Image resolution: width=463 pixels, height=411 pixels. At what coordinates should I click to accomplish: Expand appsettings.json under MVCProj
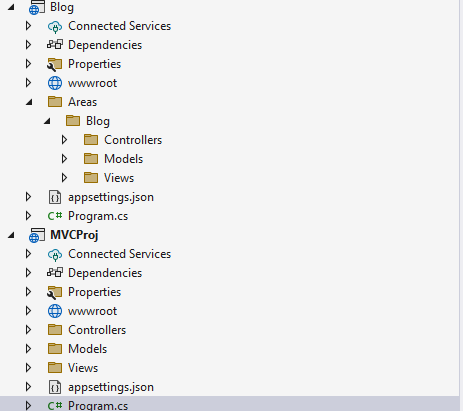(29, 387)
